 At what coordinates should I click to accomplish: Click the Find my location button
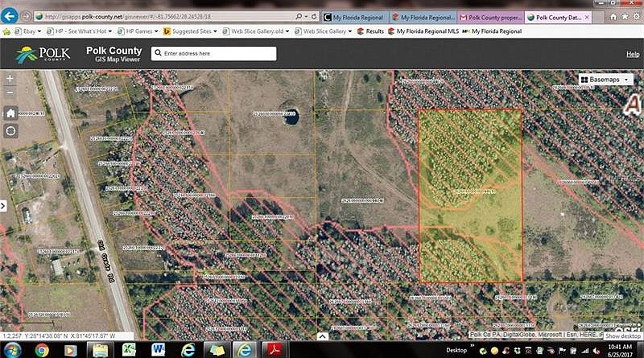(x=10, y=131)
